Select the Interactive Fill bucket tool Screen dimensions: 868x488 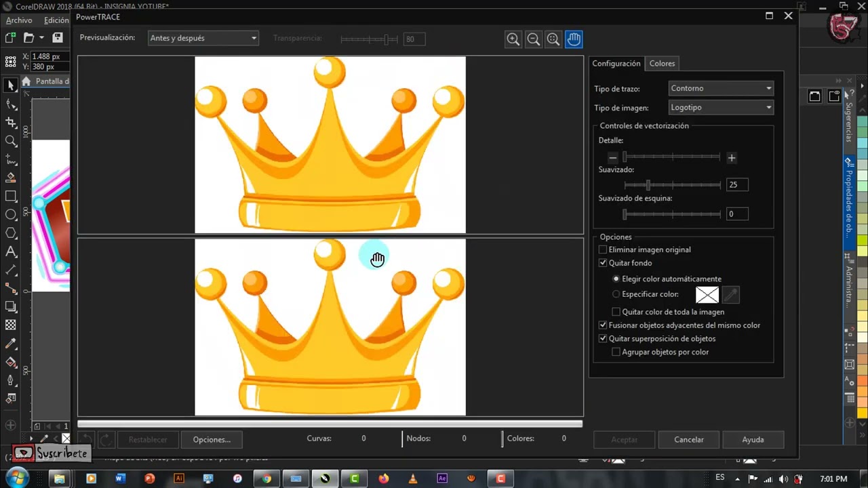click(x=11, y=362)
